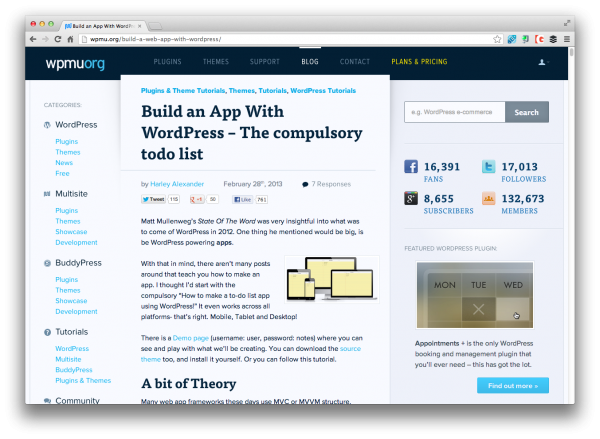The width and height of the screenshot is (600, 439).
Task: Open Plugins & Themes under Tutorials
Action: coord(83,380)
